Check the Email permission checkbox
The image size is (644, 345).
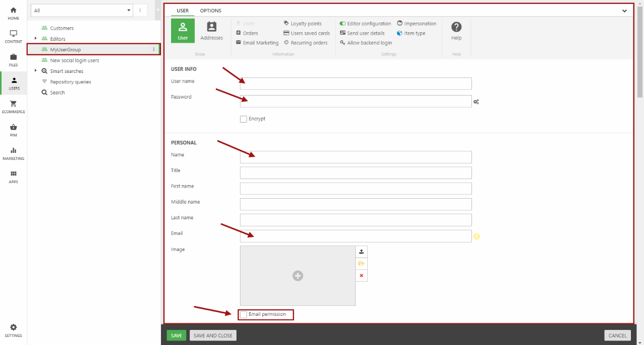click(x=244, y=315)
